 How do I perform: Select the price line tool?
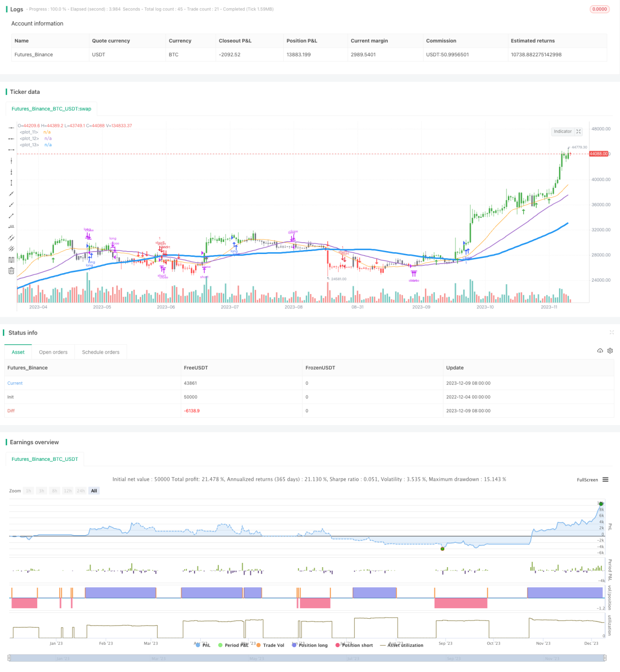(11, 226)
